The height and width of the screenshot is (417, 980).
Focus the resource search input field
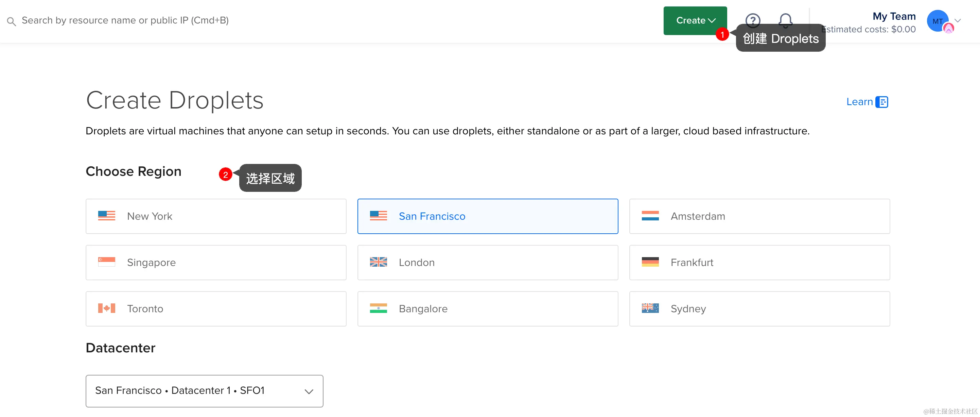coord(125,20)
